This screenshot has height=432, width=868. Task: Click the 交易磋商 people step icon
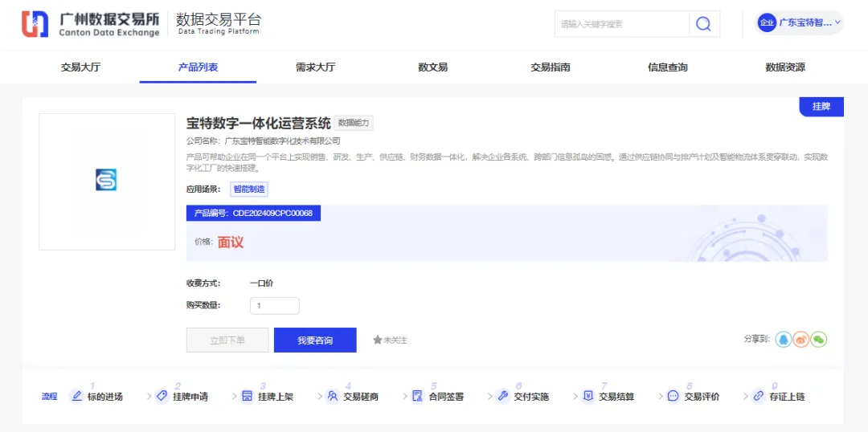point(332,396)
